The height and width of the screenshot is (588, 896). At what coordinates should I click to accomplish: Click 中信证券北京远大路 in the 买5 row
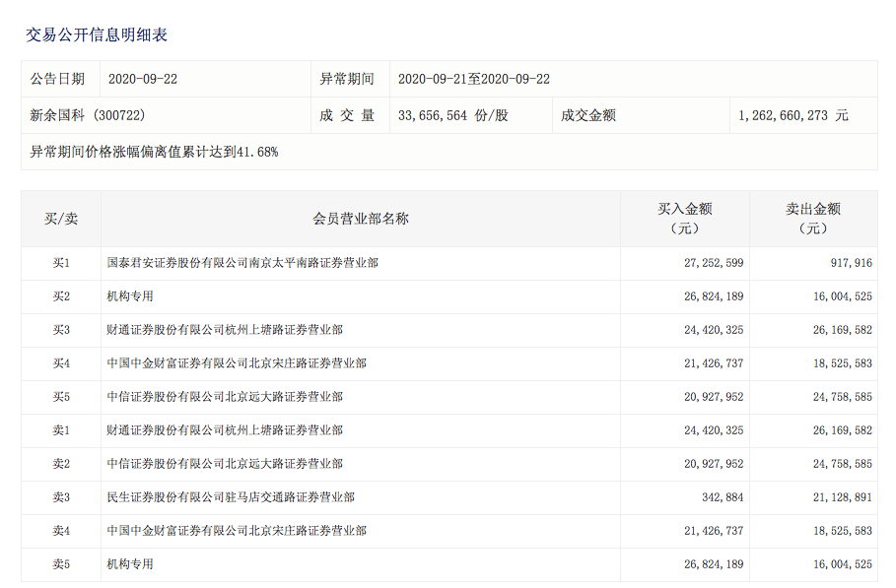point(225,397)
